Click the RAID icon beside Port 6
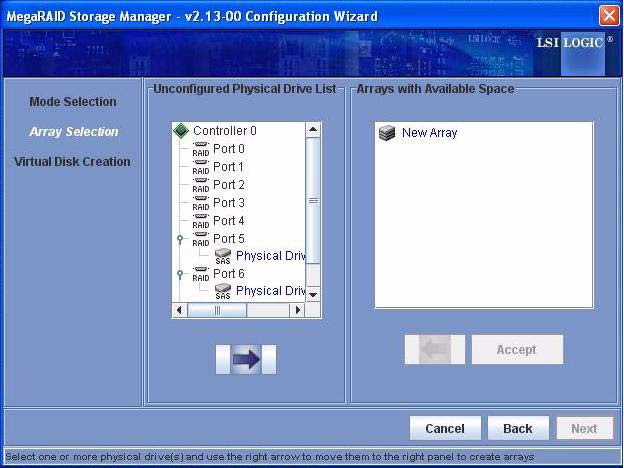The image size is (624, 468). pos(201,274)
